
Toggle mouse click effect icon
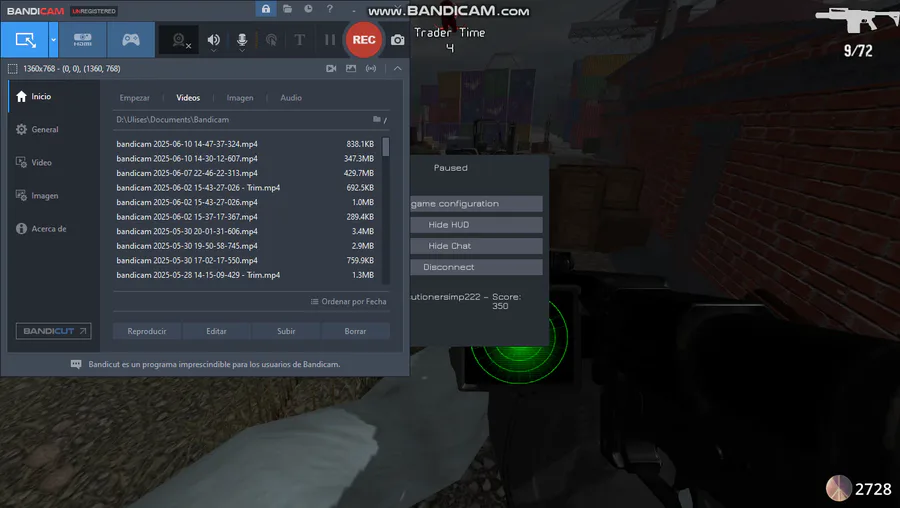(271, 40)
